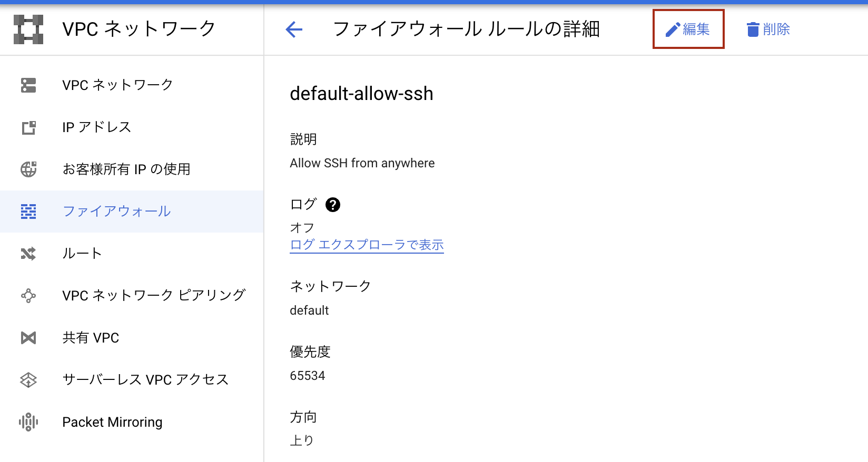868x462 pixels.
Task: Click the 共有 VPC sidebar icon
Action: [28, 337]
